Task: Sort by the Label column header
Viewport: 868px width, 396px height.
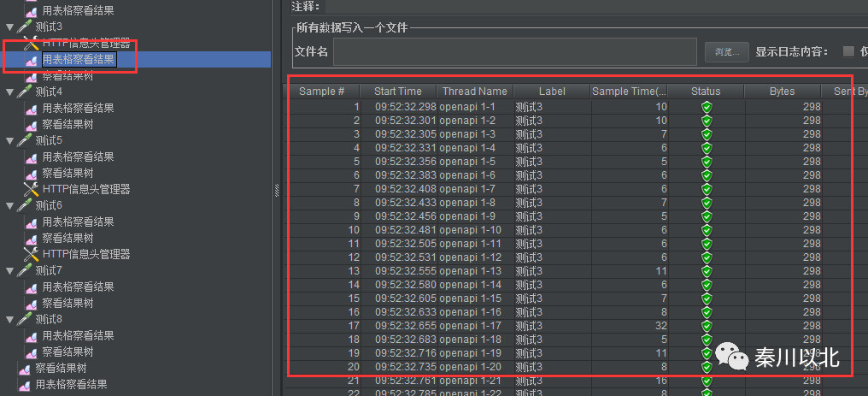Action: [x=552, y=92]
